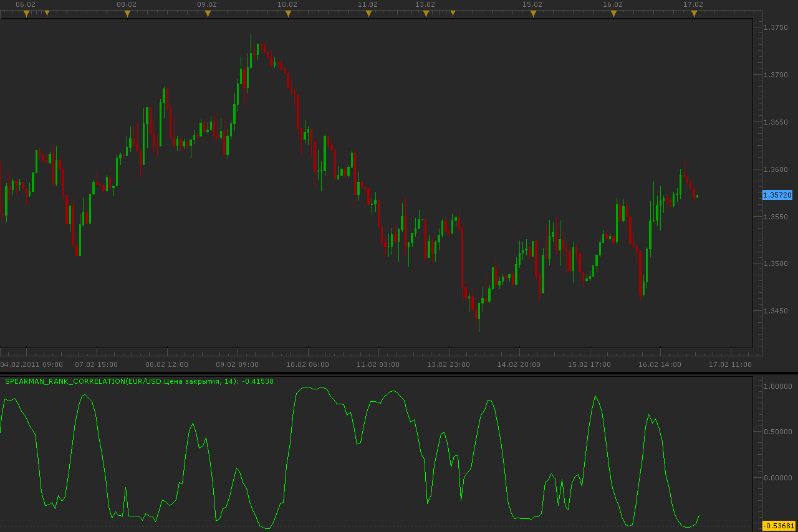Select the orange -0.53681 indicator value tag

pos(779,526)
